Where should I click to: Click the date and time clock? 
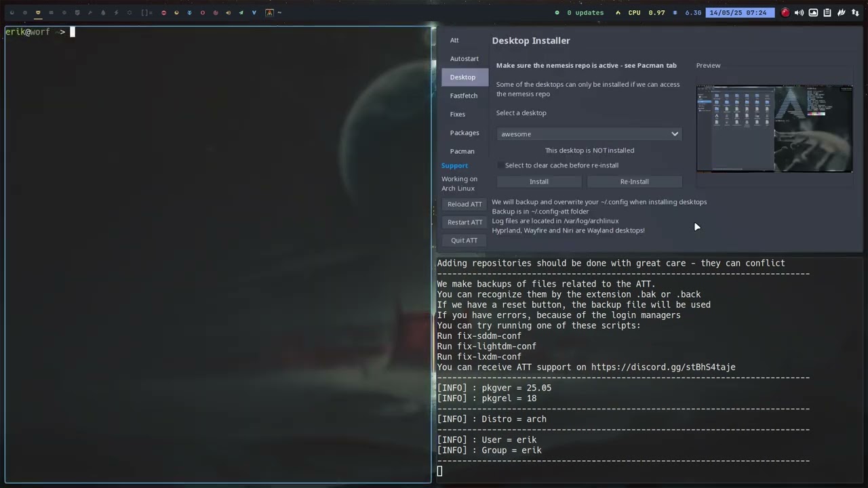click(740, 12)
